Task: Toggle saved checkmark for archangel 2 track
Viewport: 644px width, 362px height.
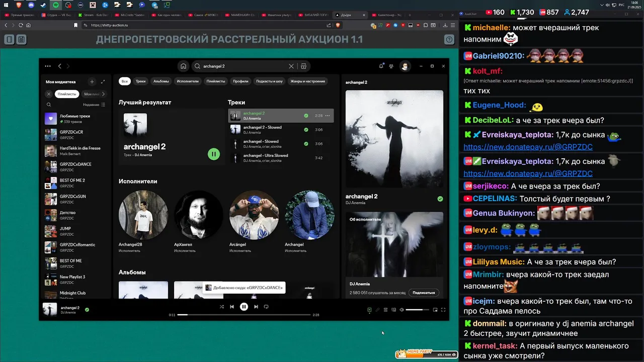Action: (306, 116)
